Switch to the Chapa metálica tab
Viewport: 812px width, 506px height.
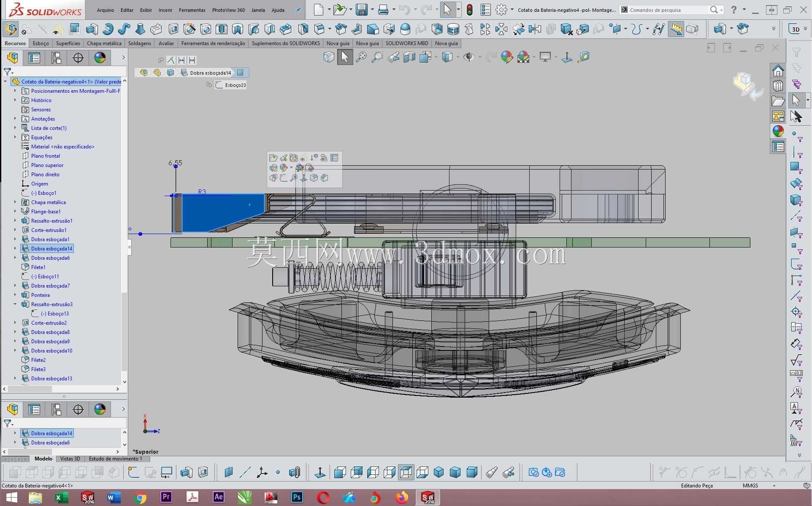(104, 43)
